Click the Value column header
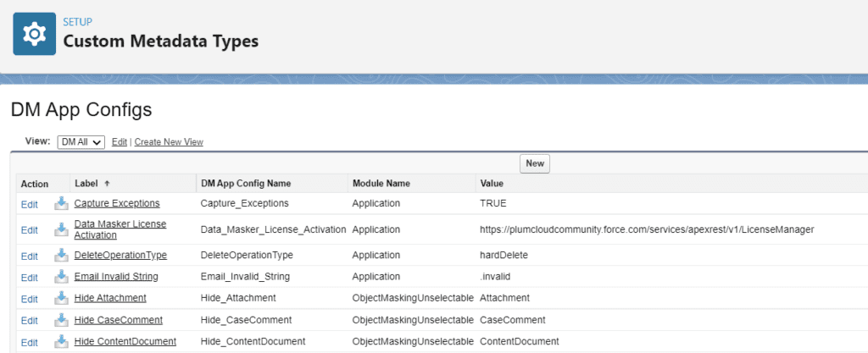The height and width of the screenshot is (353, 868). coord(492,183)
